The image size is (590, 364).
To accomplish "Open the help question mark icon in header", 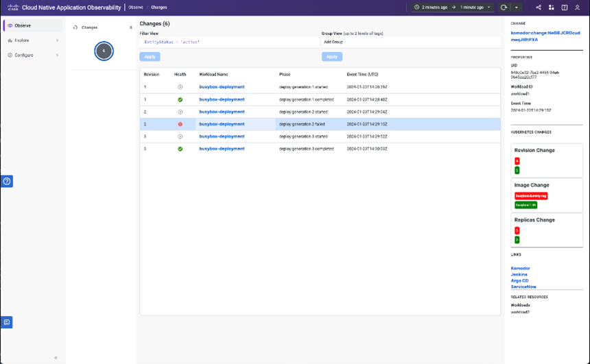I will coord(564,8).
